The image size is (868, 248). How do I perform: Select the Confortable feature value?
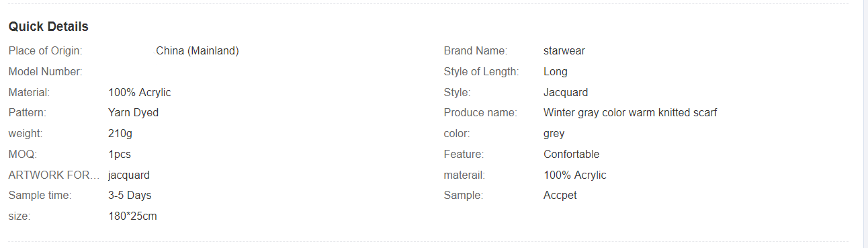pos(572,155)
